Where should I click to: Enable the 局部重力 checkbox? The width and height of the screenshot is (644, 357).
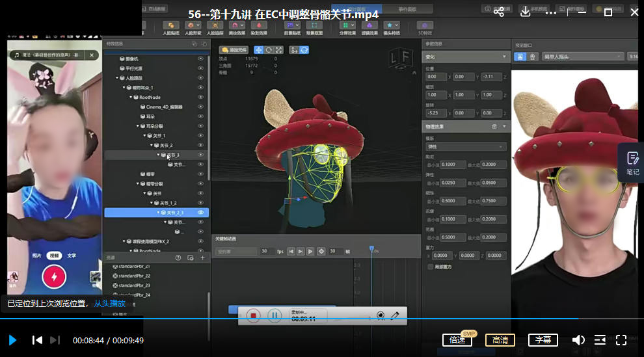click(x=430, y=267)
